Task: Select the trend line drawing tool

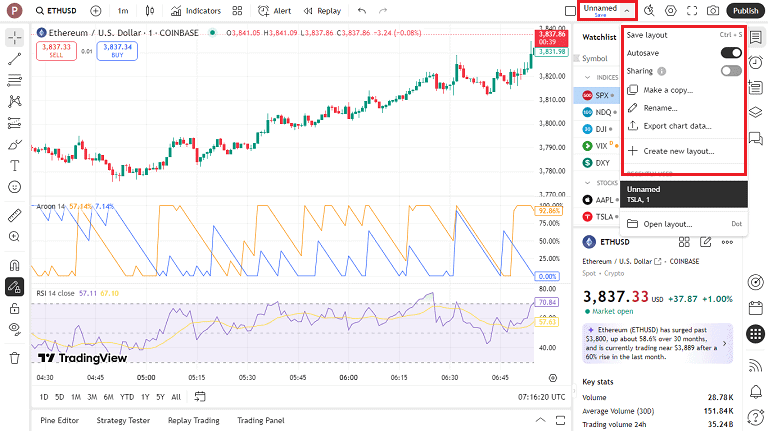Action: point(15,59)
